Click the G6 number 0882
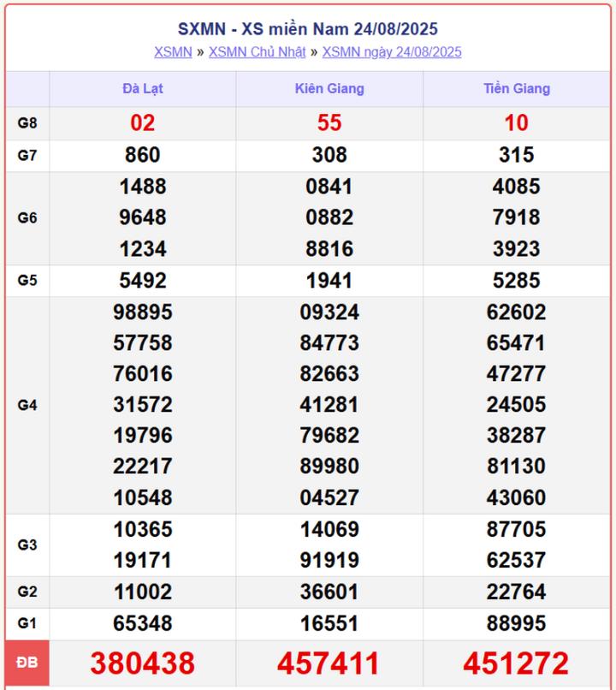Image resolution: width=616 pixels, height=690 pixels. click(329, 217)
